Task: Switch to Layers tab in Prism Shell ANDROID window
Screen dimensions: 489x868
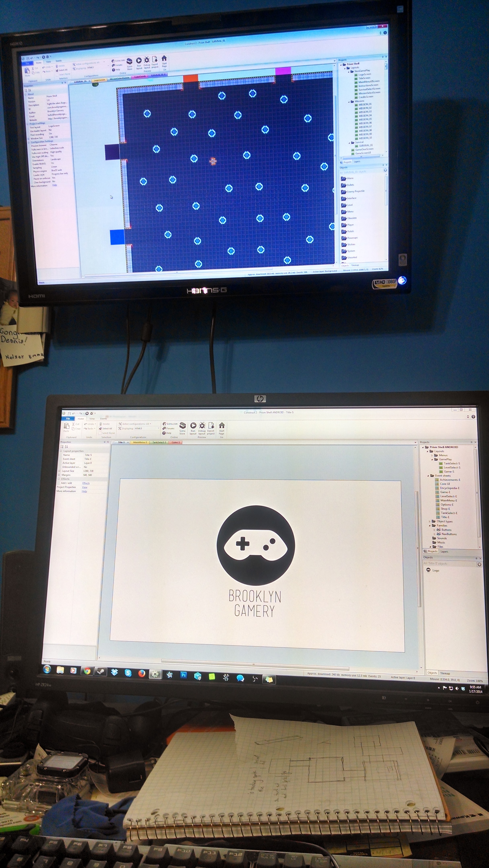Action: coord(444,552)
